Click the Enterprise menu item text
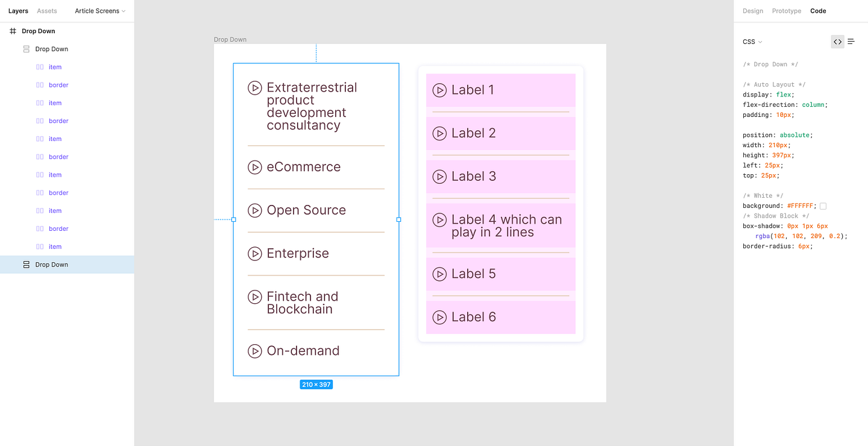This screenshot has width=868, height=446. 298,254
